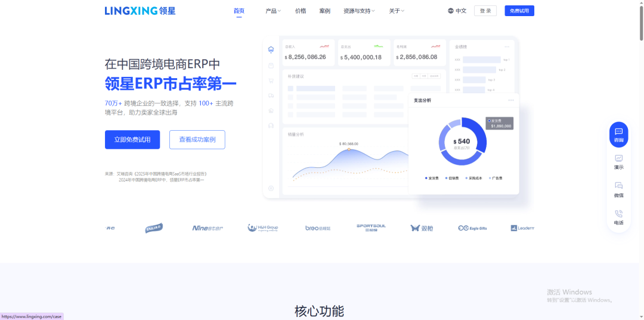Click the three-dot menu on 支出分析 card

point(511,100)
